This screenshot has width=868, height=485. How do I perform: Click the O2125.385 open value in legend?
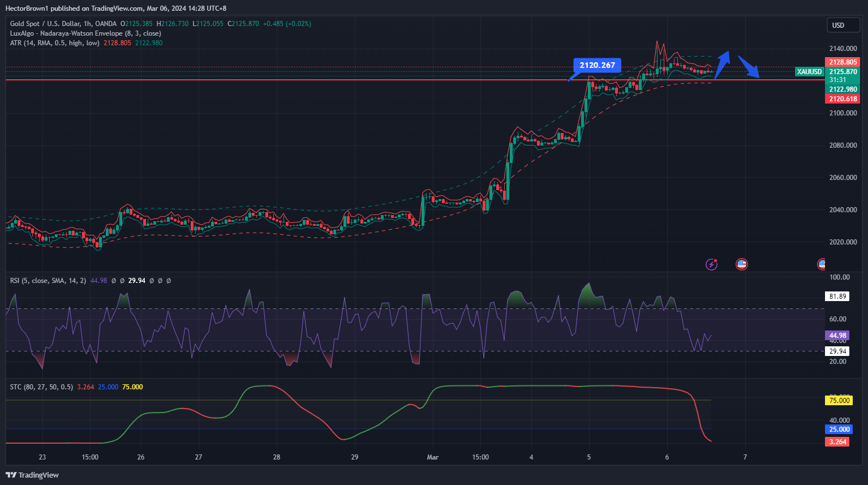click(136, 24)
